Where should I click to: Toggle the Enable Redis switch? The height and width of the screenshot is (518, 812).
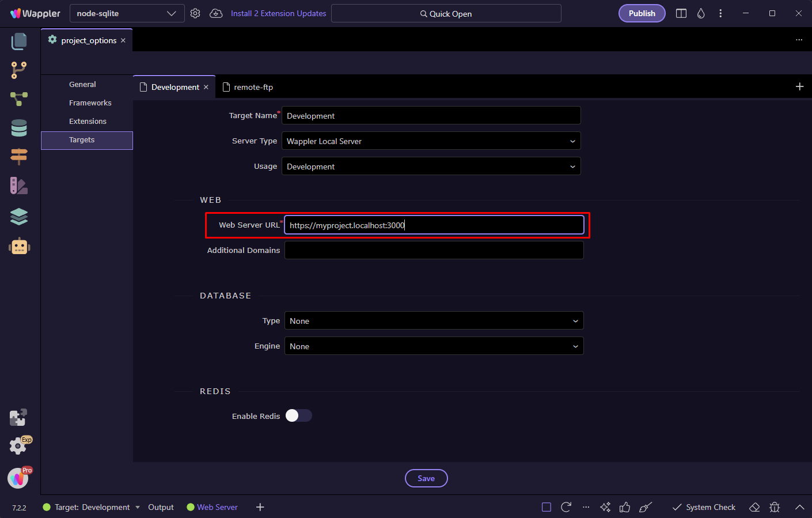coord(298,416)
